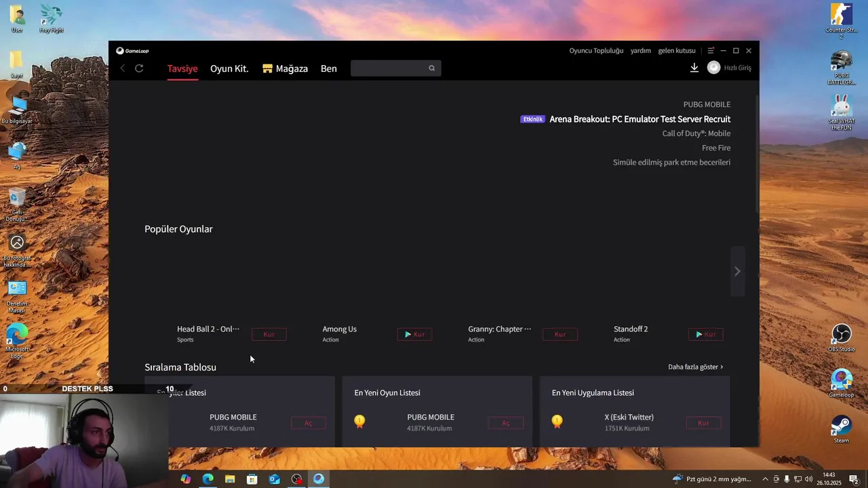The width and height of the screenshot is (868, 488).
Task: Open Geri Dönüşüm recycle bin icon
Action: pyautogui.click(x=17, y=205)
